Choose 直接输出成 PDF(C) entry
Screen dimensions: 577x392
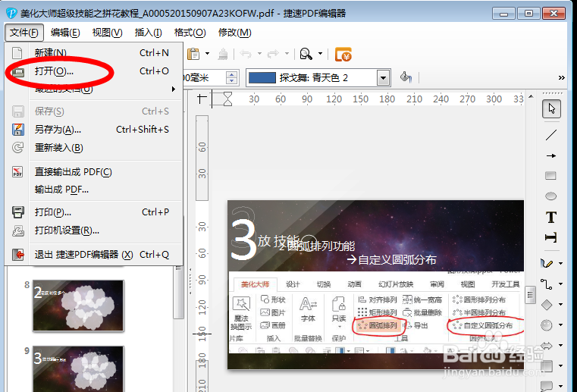(95, 172)
